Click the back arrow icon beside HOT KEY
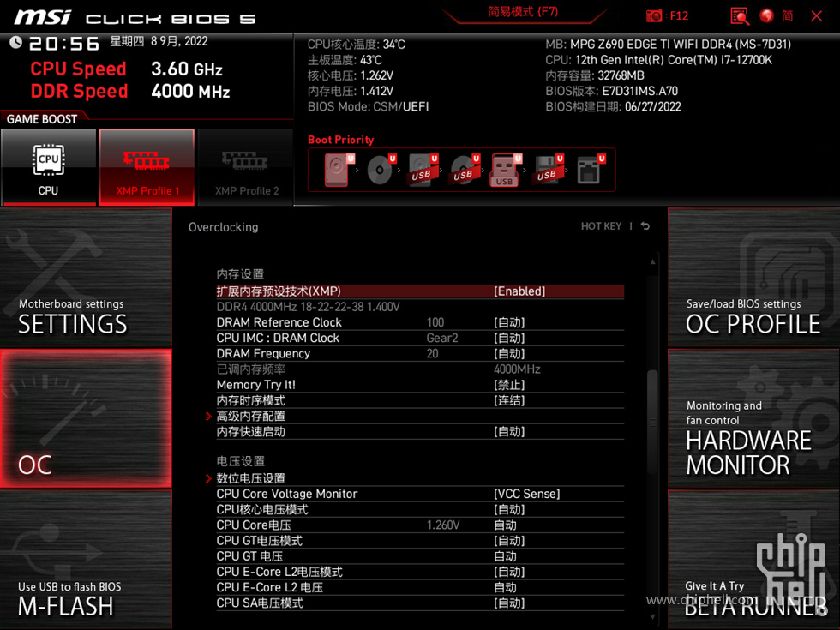 (x=645, y=226)
